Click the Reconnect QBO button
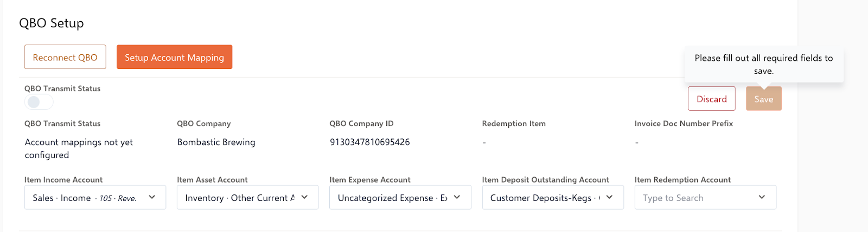868x232 pixels. point(65,57)
